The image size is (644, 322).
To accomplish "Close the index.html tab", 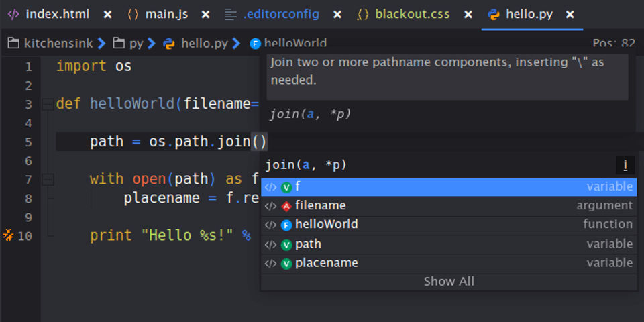I will [x=107, y=15].
